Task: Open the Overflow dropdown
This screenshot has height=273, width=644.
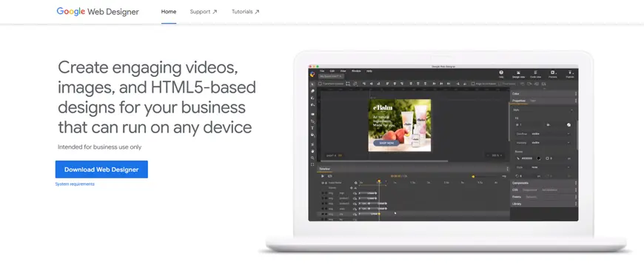Action: click(550, 134)
